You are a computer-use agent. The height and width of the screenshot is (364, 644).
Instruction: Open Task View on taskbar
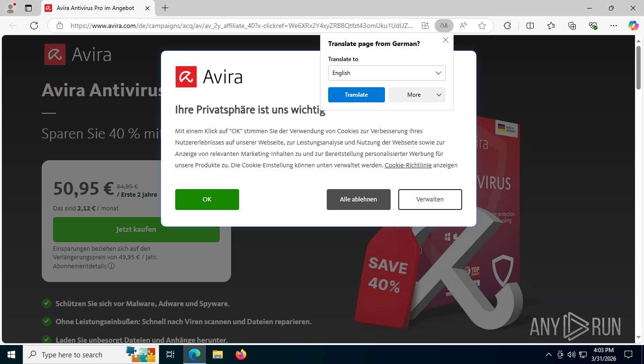[x=170, y=355]
